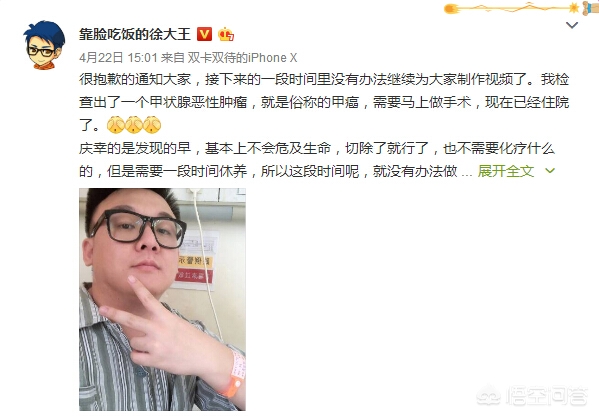Open the 4月22日 15:01 timestamp link
599x417 pixels.
point(118,58)
